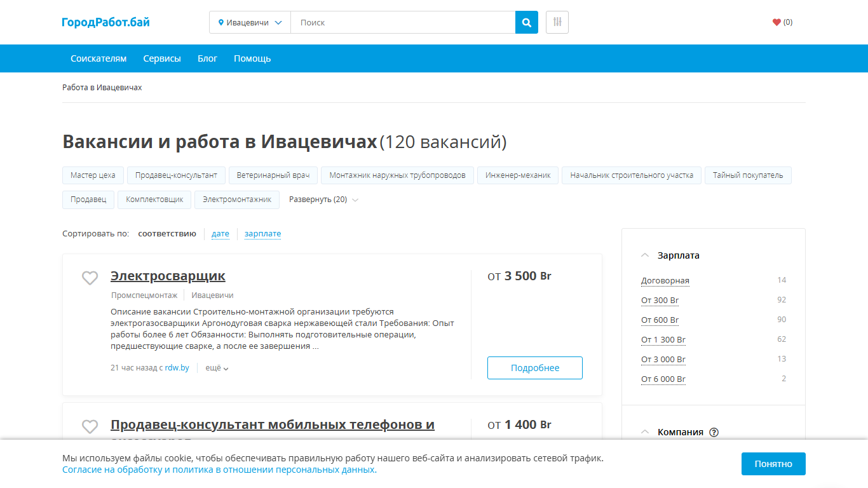Select the соответствию sort option
Viewport: 868px width, 488px height.
pyautogui.click(x=167, y=234)
